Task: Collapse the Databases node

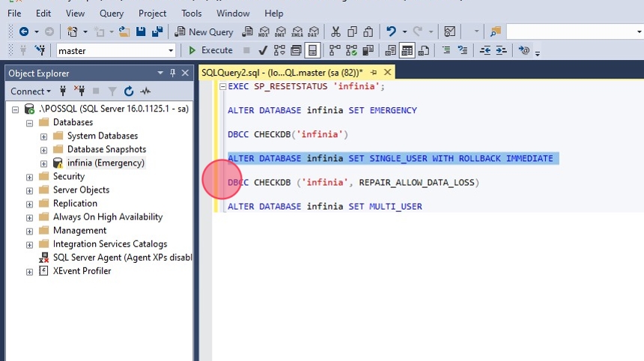Action: click(x=29, y=123)
